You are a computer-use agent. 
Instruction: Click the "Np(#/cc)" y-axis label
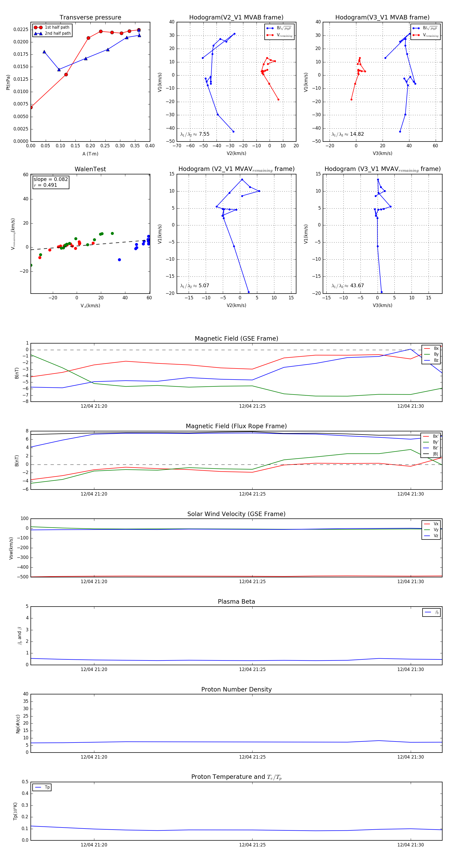pyautogui.click(x=18, y=723)
